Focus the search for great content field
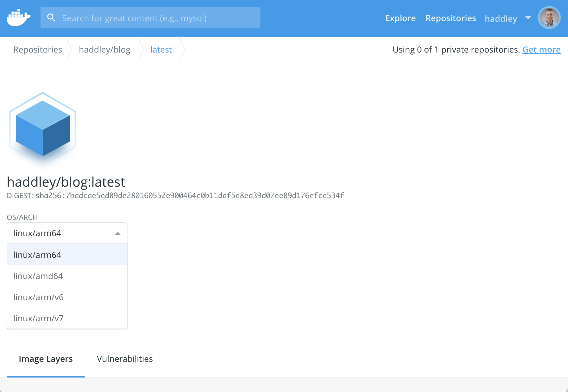Screen dimensions: 568x392 (x=157, y=18)
